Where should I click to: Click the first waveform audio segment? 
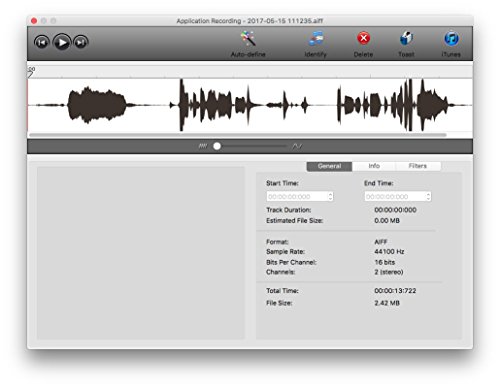coord(97,105)
